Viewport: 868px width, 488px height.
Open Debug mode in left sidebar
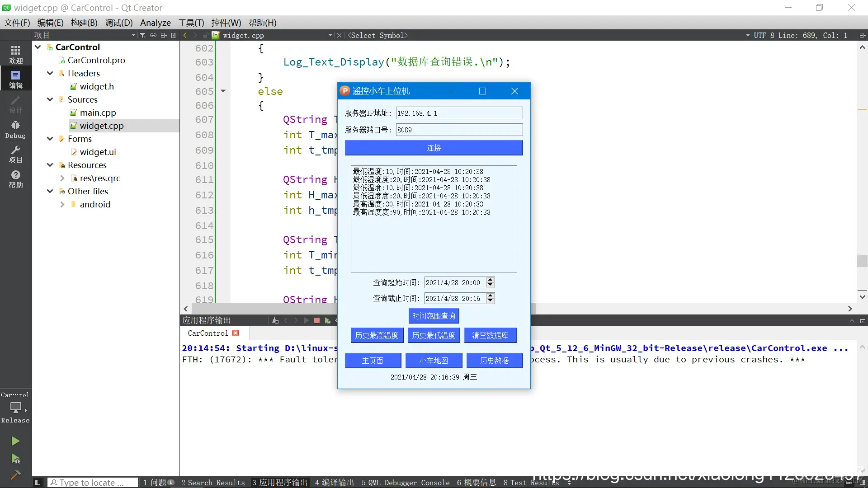[x=15, y=129]
